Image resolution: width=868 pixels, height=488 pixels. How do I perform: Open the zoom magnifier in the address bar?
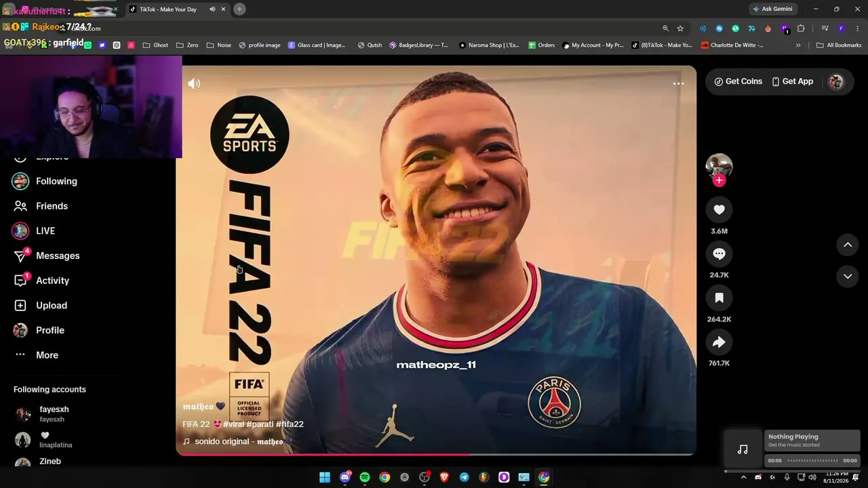coord(666,28)
